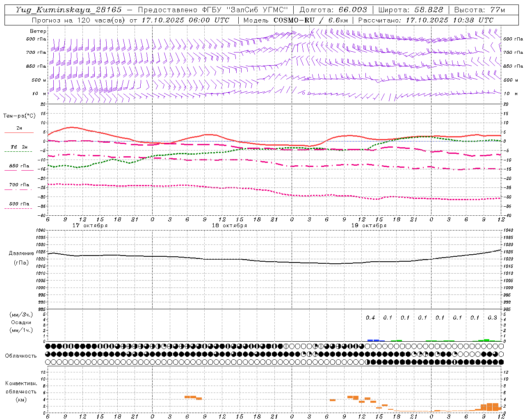Click the (гПа) unit under Давление

[x=21, y=262]
